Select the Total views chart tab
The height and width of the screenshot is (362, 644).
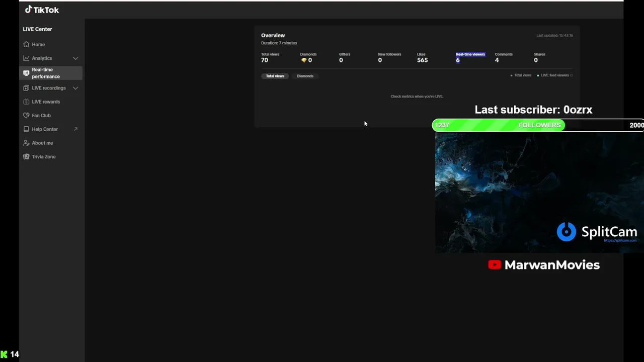[275, 76]
